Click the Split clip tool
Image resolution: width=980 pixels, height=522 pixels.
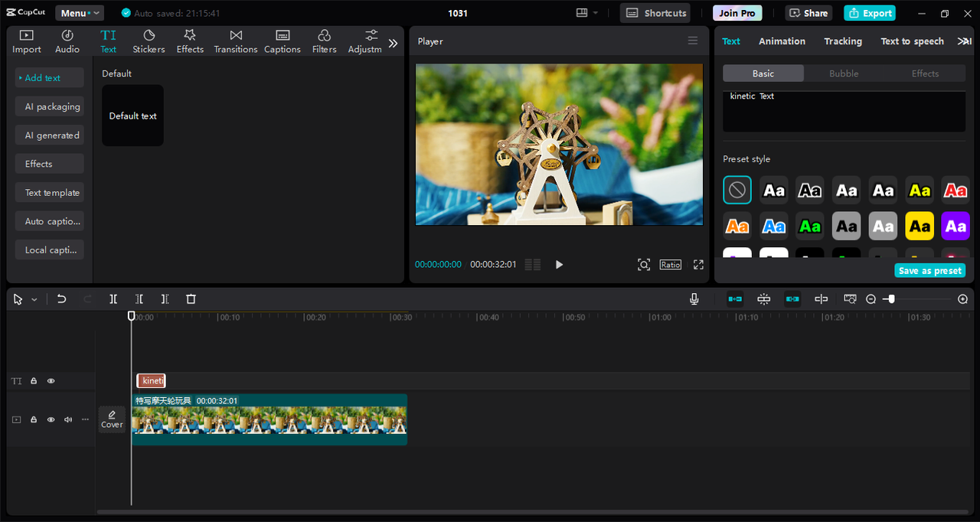[113, 299]
